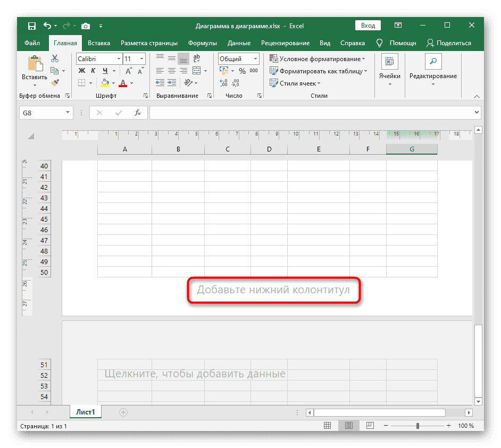Click the Save icon in title bar
Viewport: 501px width, 448px height.
click(x=31, y=26)
